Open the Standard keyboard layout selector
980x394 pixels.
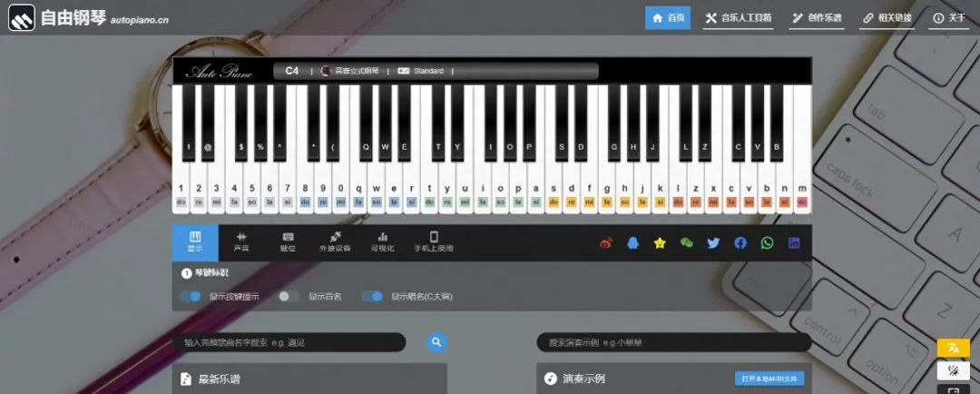click(x=422, y=71)
